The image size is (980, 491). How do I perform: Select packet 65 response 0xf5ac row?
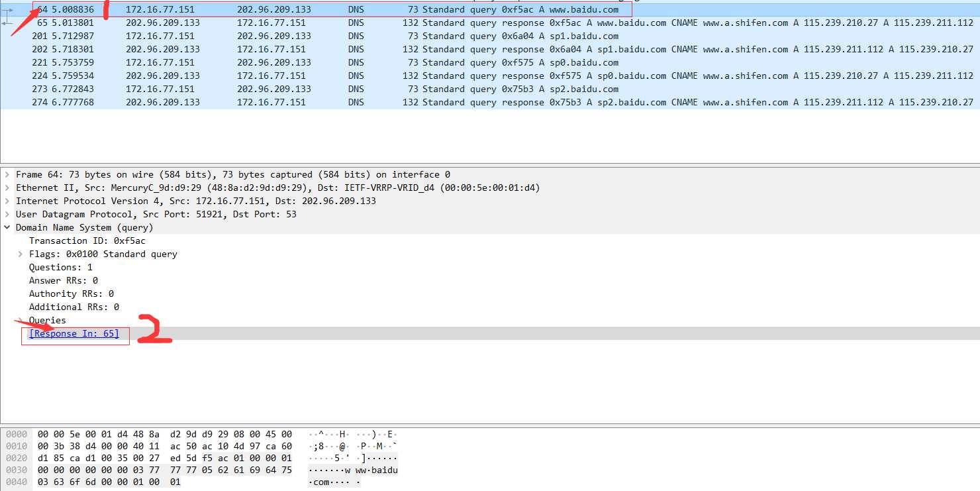pos(490,23)
